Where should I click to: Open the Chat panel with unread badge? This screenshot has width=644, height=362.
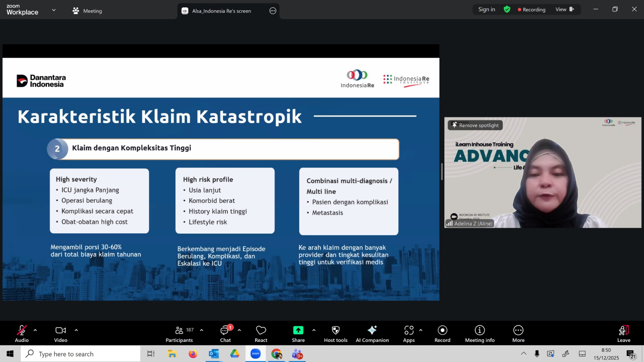(225, 333)
